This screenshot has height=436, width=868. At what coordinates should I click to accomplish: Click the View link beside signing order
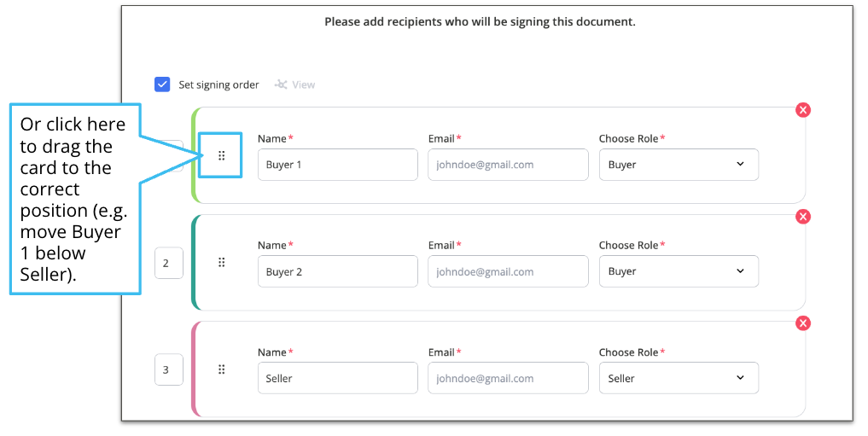(x=303, y=84)
